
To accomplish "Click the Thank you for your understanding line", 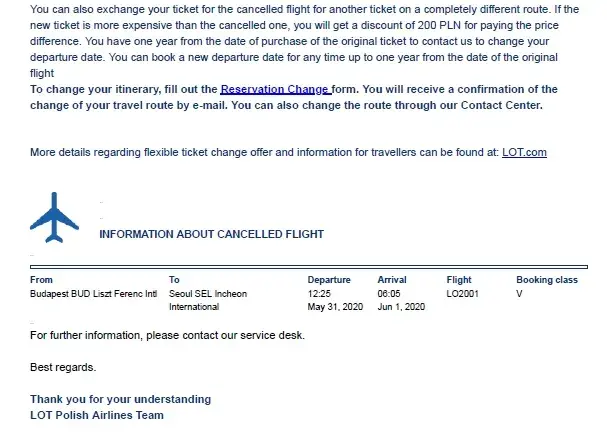I will click(120, 400).
